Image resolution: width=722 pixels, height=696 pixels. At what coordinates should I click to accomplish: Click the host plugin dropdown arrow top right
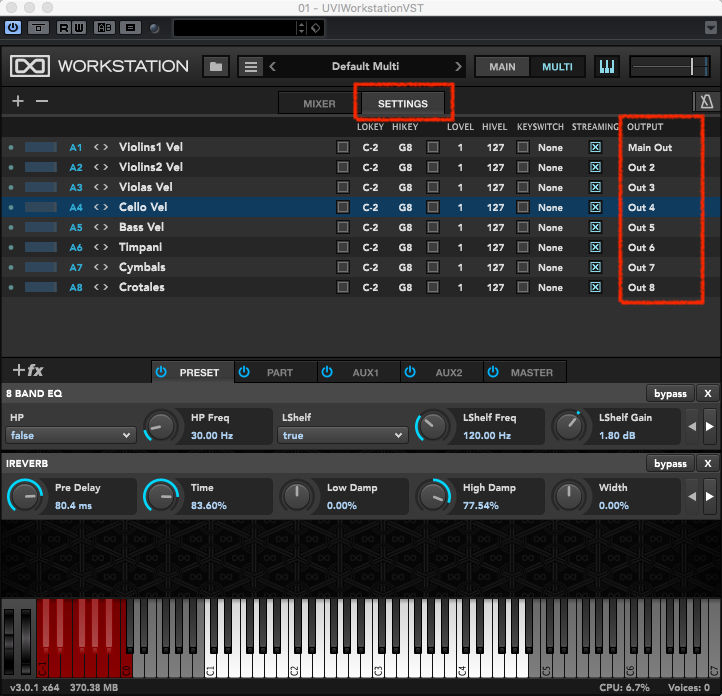pyautogui.click(x=710, y=28)
